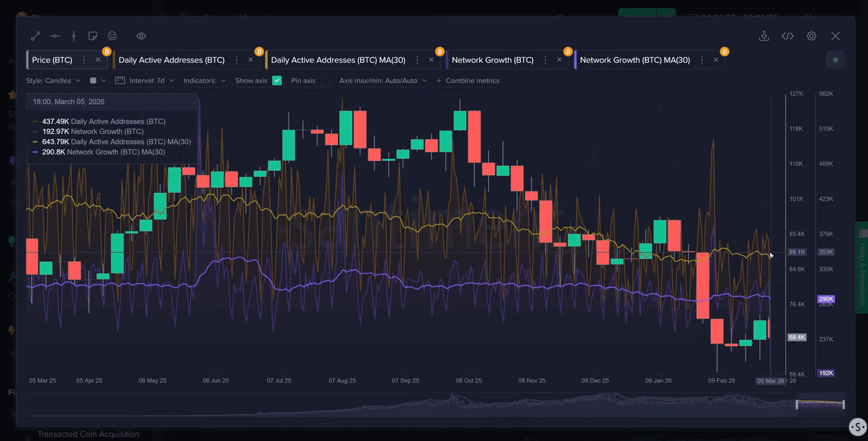Open the emoji picker tool
This screenshot has height=441, width=868.
pos(112,36)
